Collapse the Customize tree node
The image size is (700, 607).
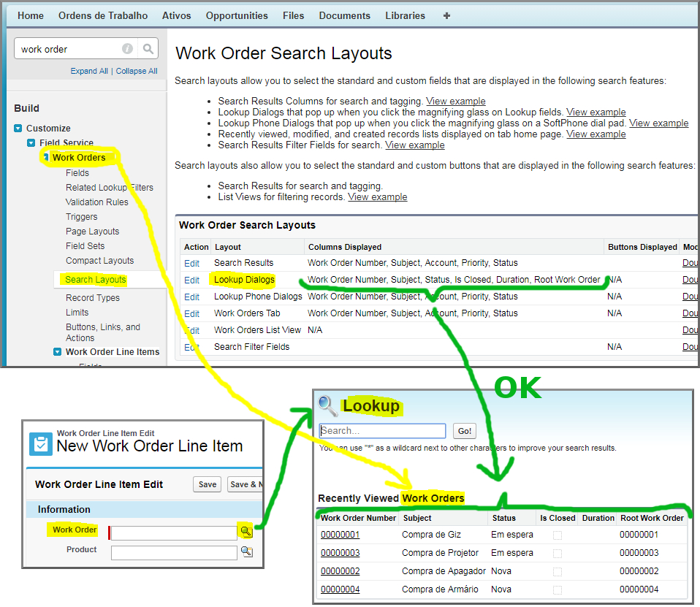tap(18, 129)
